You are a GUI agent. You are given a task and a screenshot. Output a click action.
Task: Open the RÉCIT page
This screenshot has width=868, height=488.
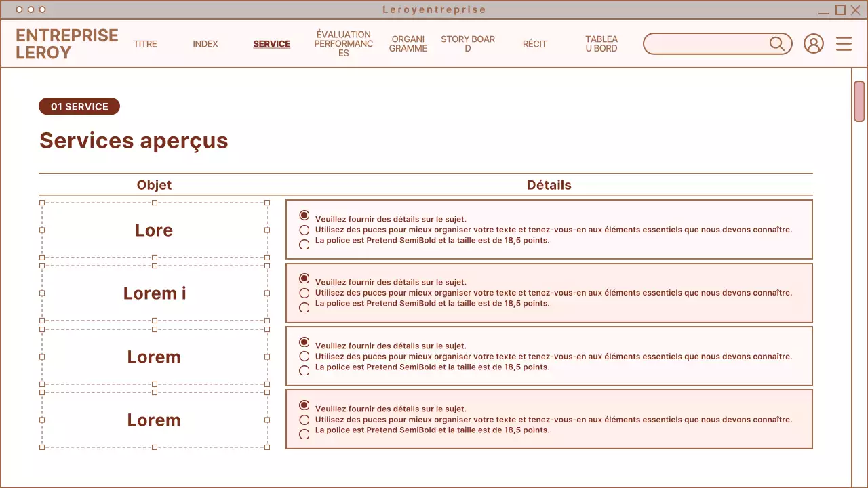click(535, 43)
